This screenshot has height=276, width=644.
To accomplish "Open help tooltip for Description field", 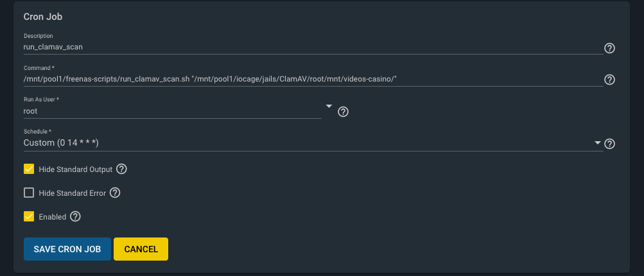I will [x=609, y=48].
